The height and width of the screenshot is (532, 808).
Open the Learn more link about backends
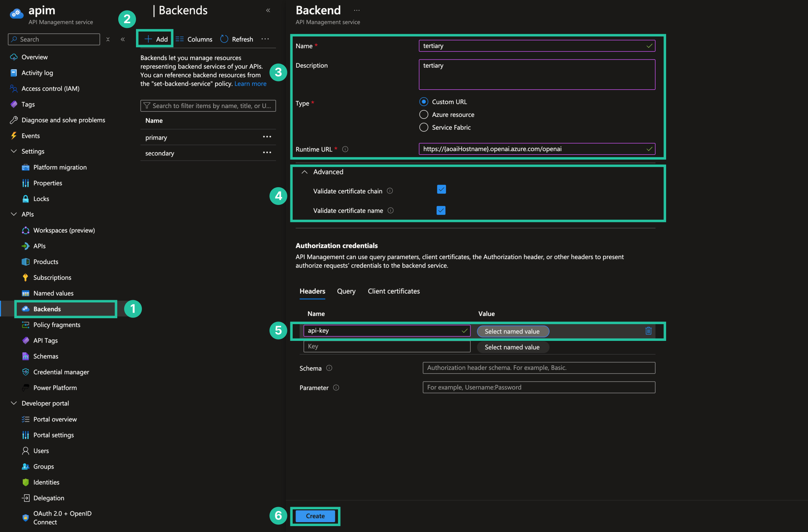(x=250, y=83)
